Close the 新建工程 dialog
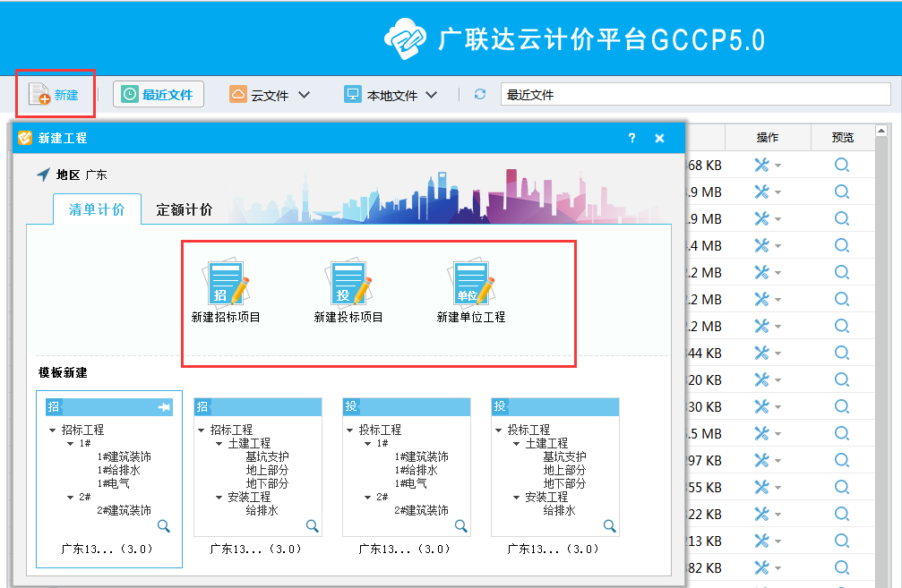902x588 pixels. 659,138
